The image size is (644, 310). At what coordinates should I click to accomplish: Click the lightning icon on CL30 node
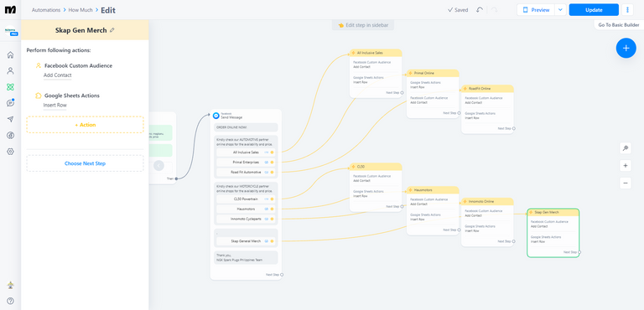353,167
